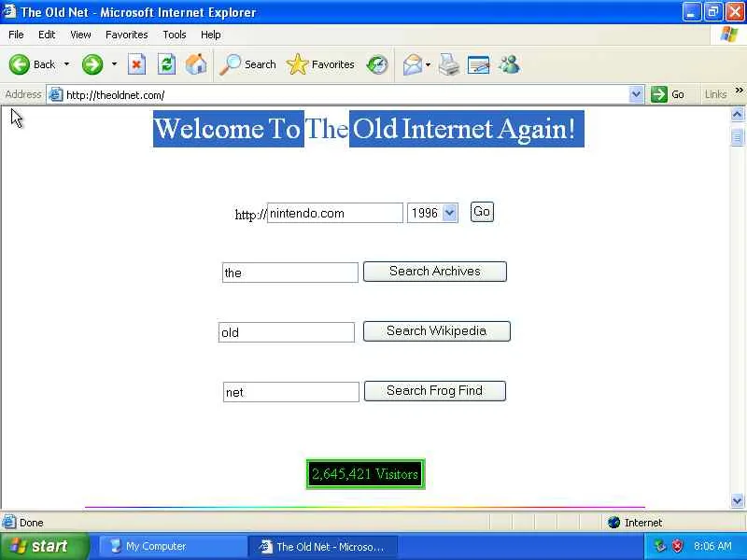747x560 pixels.
Task: Minimize the Internet Explorer window
Action: point(691,12)
